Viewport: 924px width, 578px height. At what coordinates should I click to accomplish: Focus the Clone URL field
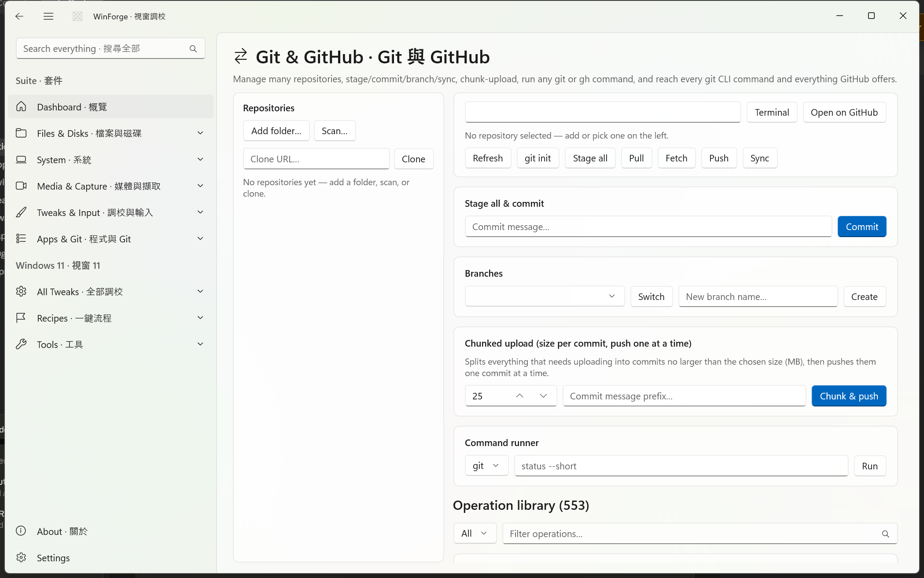click(316, 159)
